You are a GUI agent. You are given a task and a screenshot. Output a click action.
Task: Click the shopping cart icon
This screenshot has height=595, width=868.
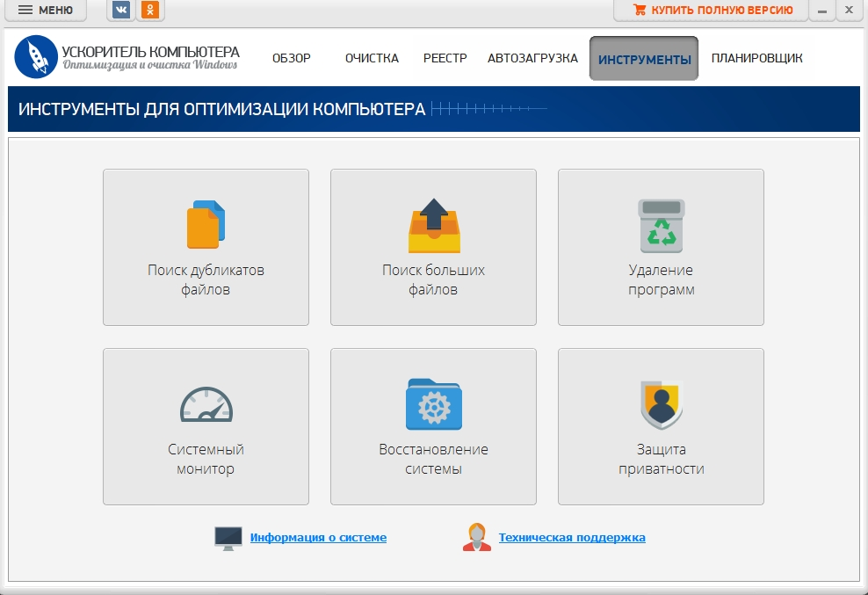coord(640,10)
